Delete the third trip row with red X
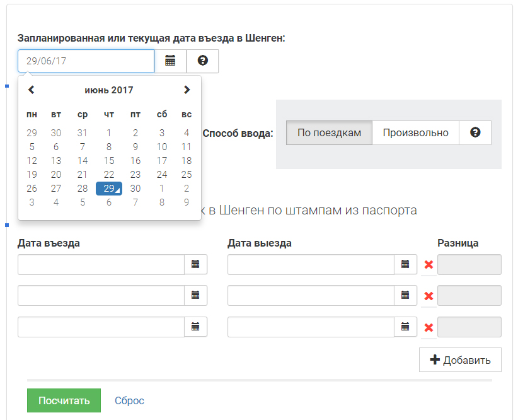 click(x=429, y=327)
